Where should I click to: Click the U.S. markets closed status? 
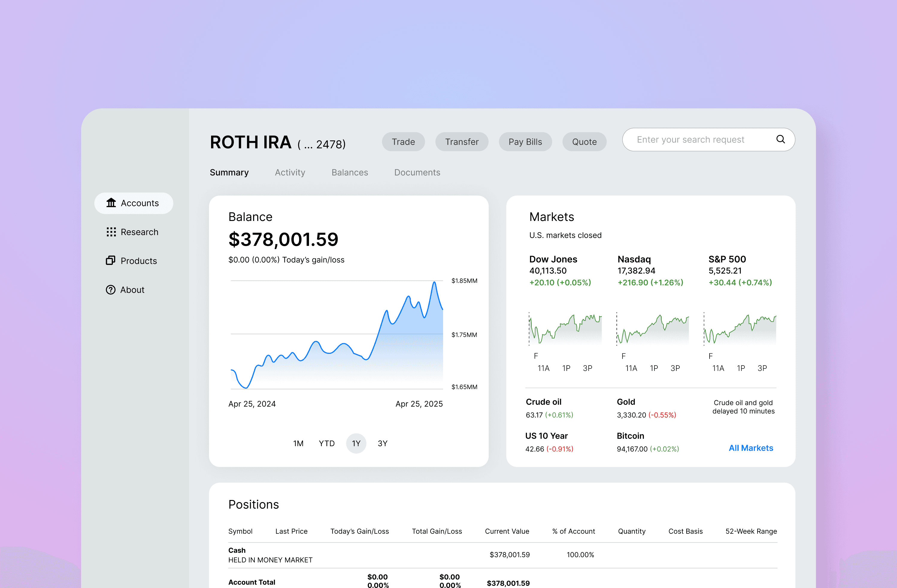[565, 235]
